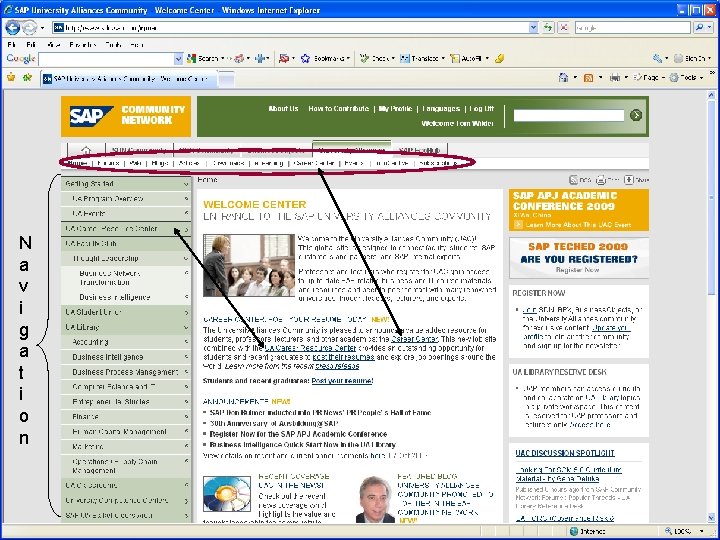Click Forums in the sub-navigation bar
The width and height of the screenshot is (720, 540).
pos(108,163)
